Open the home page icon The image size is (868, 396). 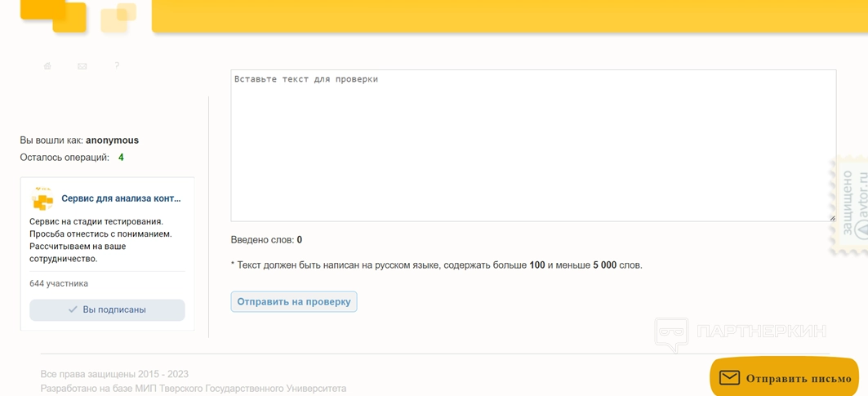coord(47,66)
